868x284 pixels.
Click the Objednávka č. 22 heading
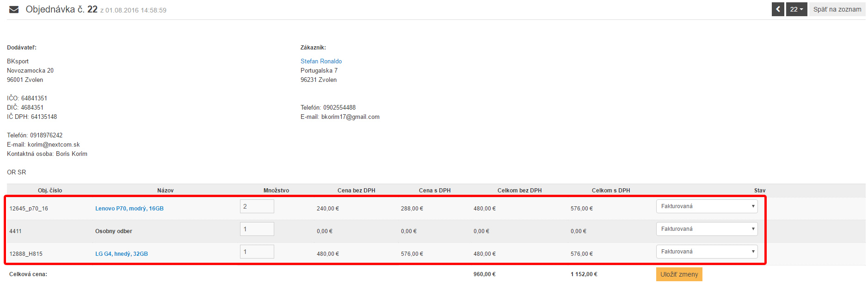62,9
